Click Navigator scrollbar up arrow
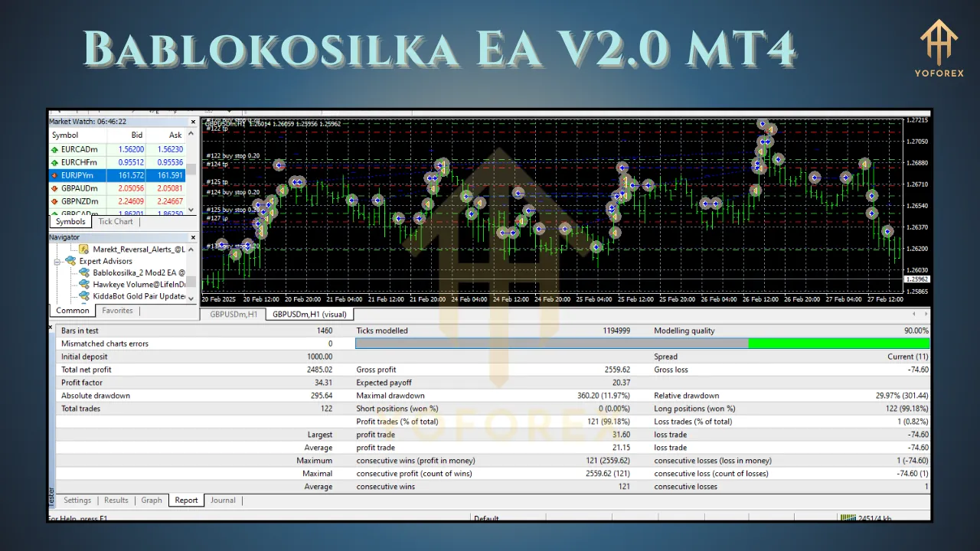Screen dimensions: 980x551 coord(191,248)
